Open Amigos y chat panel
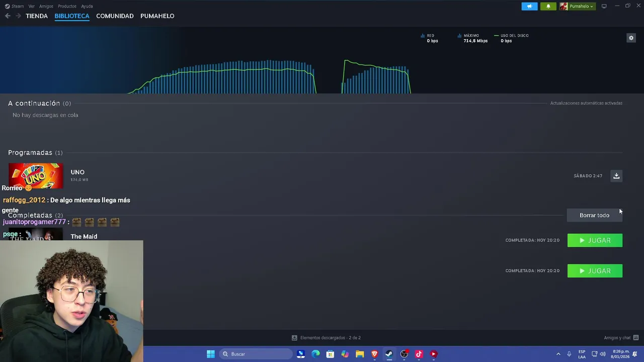Viewport: 644px width, 362px height. [x=617, y=338]
